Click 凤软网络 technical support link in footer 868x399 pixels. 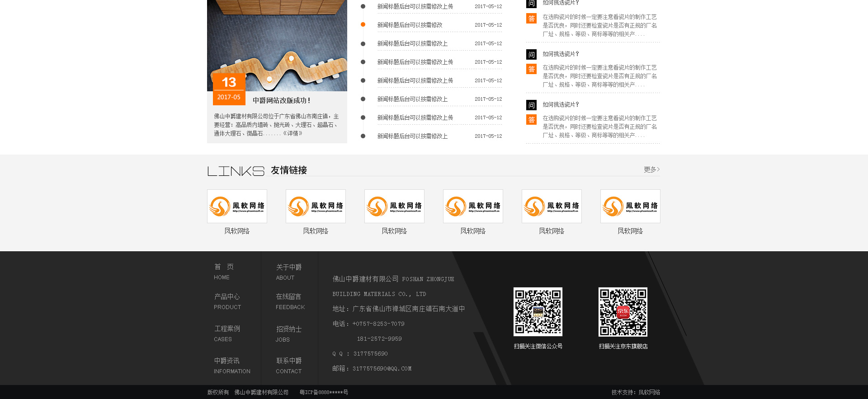pos(649,392)
